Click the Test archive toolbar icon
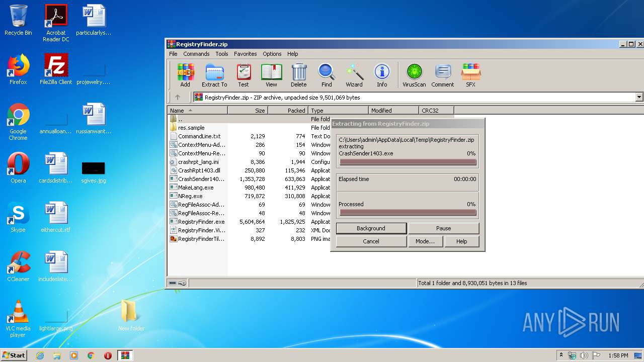The height and width of the screenshot is (362, 644). tap(244, 75)
